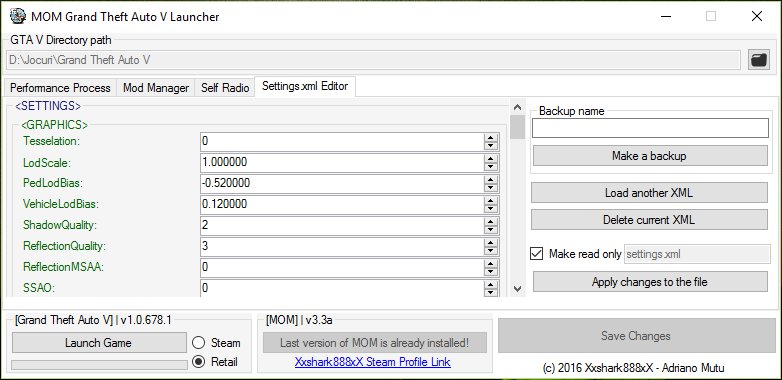Select the Steam radio button
This screenshot has height=380, width=782.
[x=198, y=343]
